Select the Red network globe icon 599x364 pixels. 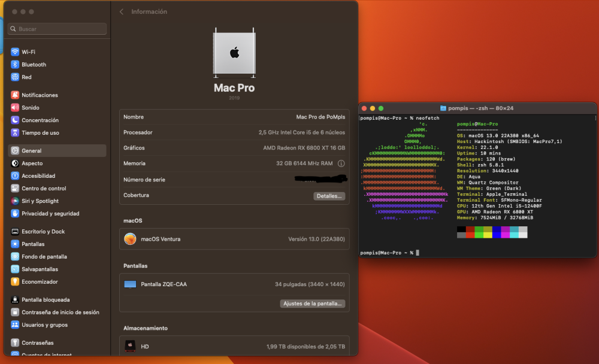pyautogui.click(x=15, y=77)
